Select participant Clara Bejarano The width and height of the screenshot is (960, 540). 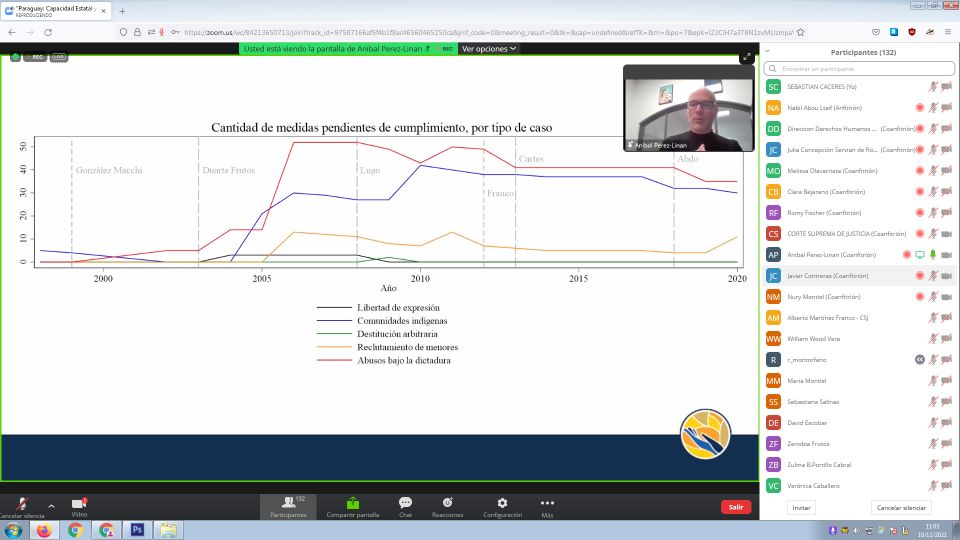[860, 192]
